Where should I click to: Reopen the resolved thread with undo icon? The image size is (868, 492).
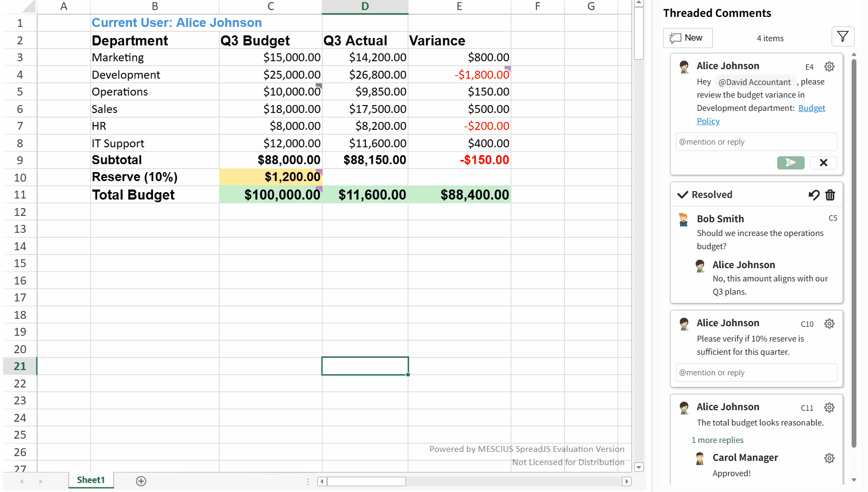tap(814, 195)
